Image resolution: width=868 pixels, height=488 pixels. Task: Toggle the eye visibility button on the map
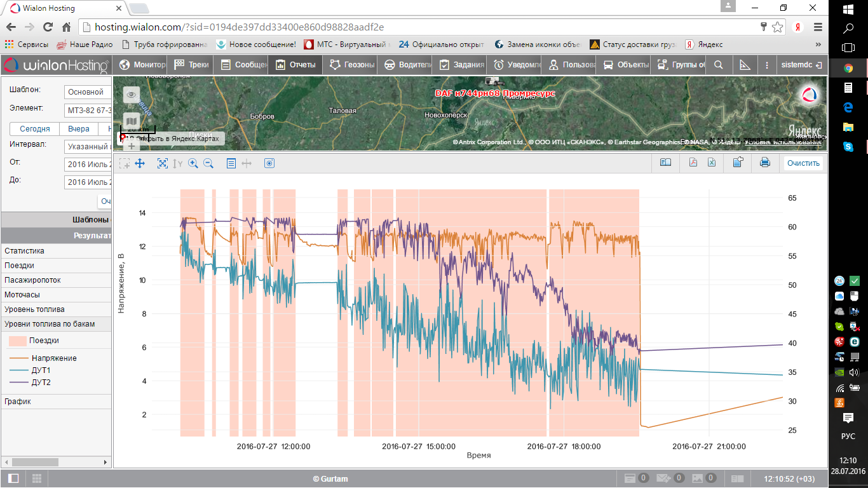point(131,95)
